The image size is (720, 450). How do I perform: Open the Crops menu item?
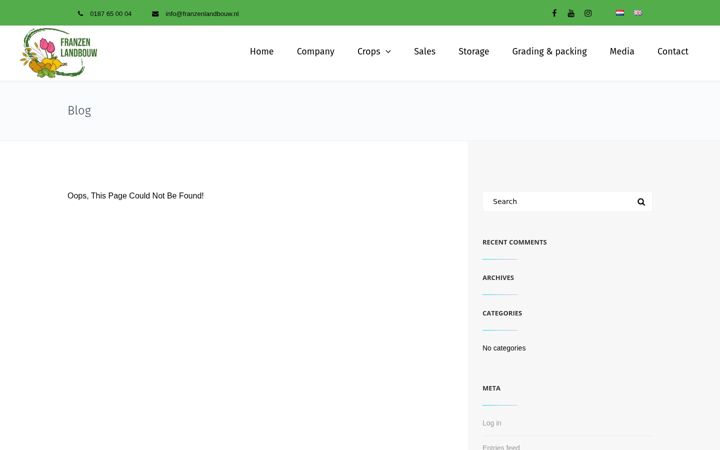click(369, 51)
